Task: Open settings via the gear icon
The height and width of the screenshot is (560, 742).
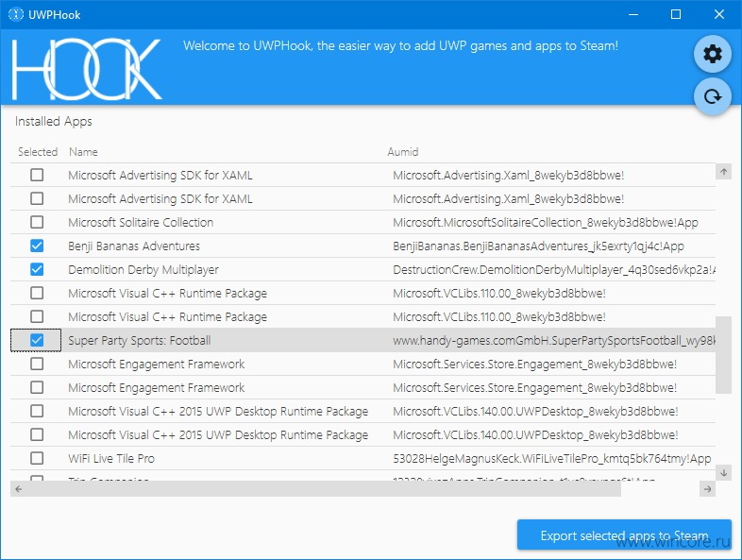Action: [713, 54]
